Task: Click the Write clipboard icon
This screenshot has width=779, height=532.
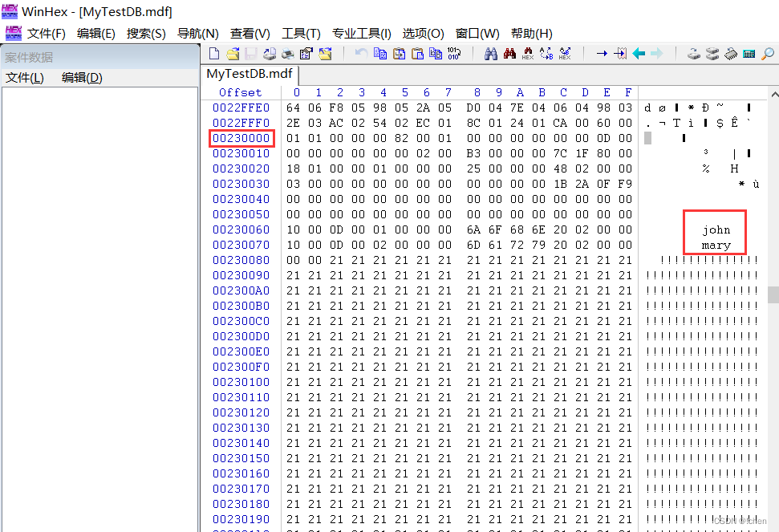Action: point(399,54)
